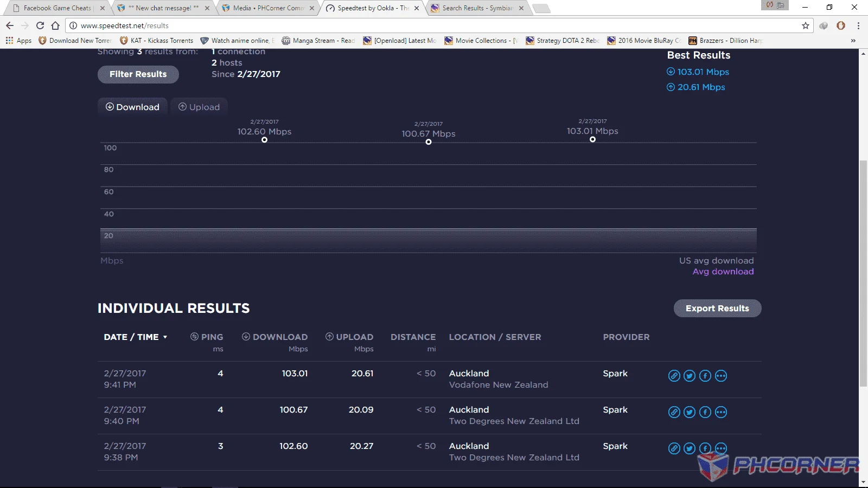Click the 20.09 upload value
Screen dimensions: 868x488
pos(361,410)
